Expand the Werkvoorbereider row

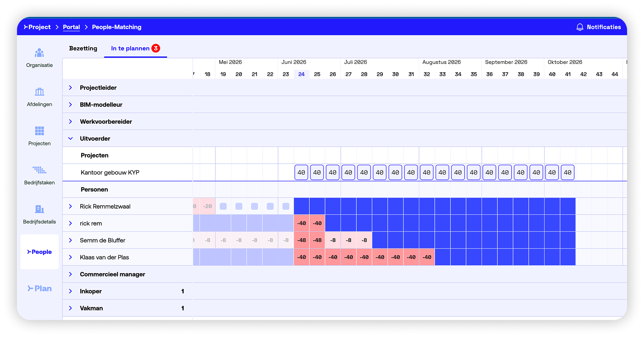coord(71,122)
